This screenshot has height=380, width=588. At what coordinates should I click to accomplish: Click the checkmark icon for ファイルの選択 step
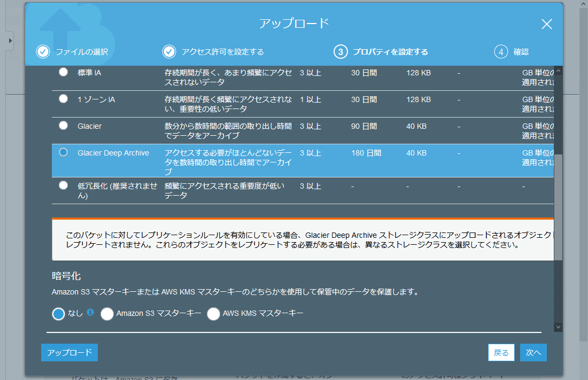(x=43, y=51)
